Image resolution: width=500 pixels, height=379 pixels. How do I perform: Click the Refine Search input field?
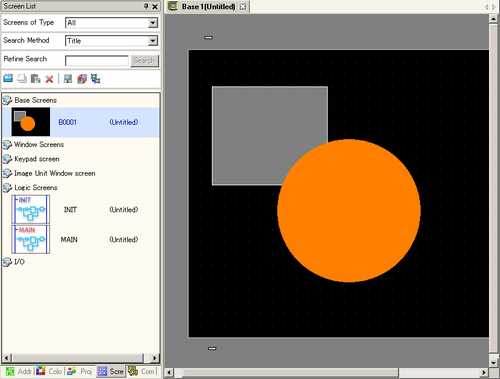click(97, 61)
